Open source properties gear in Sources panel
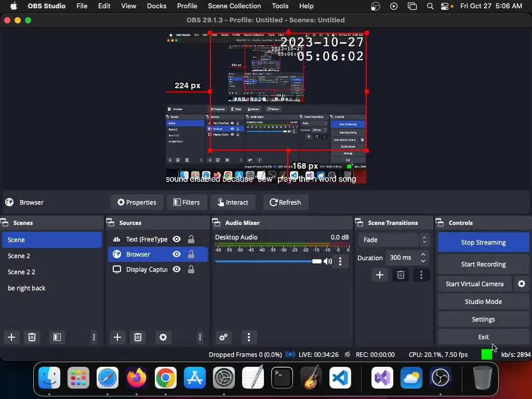The width and height of the screenshot is (532, 399). pyautogui.click(x=163, y=337)
